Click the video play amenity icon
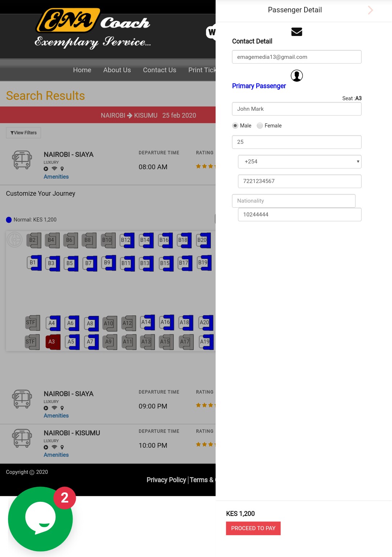This screenshot has height=557, width=392. (x=46, y=168)
